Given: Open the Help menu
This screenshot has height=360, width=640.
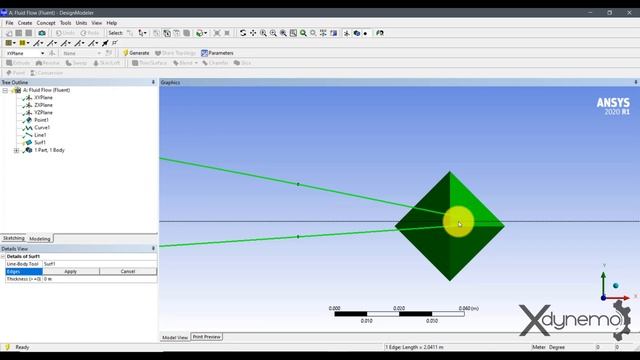Looking at the screenshot, I should [x=111, y=23].
